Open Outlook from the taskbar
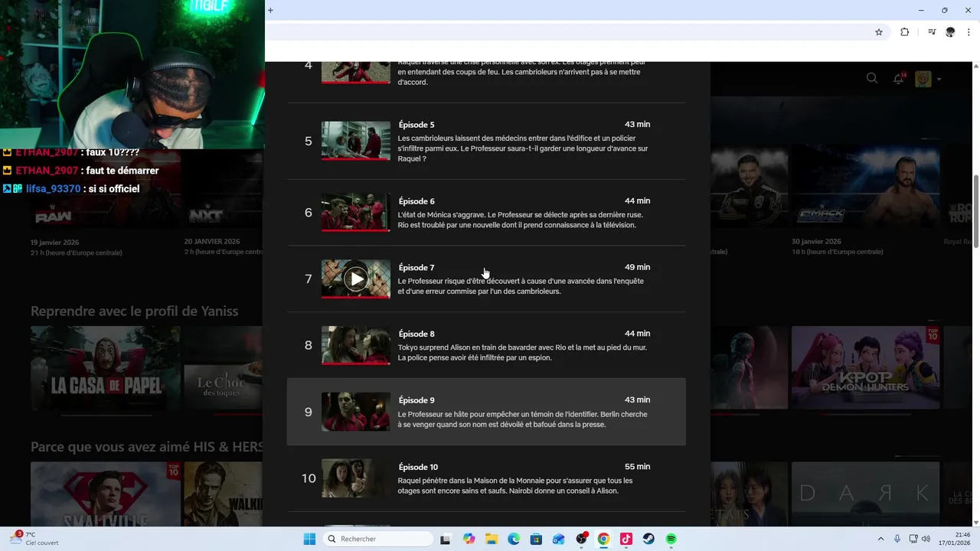The width and height of the screenshot is (980, 551). [x=559, y=539]
